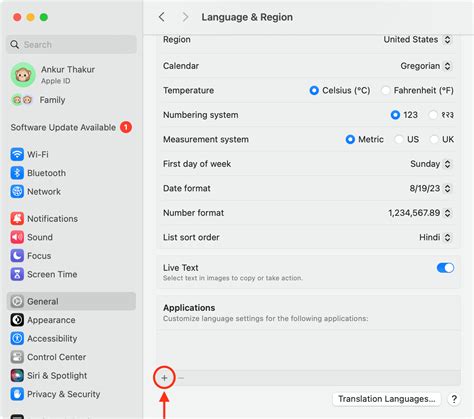Click Translation Languages button
Image resolution: width=474 pixels, height=419 pixels.
point(387,399)
